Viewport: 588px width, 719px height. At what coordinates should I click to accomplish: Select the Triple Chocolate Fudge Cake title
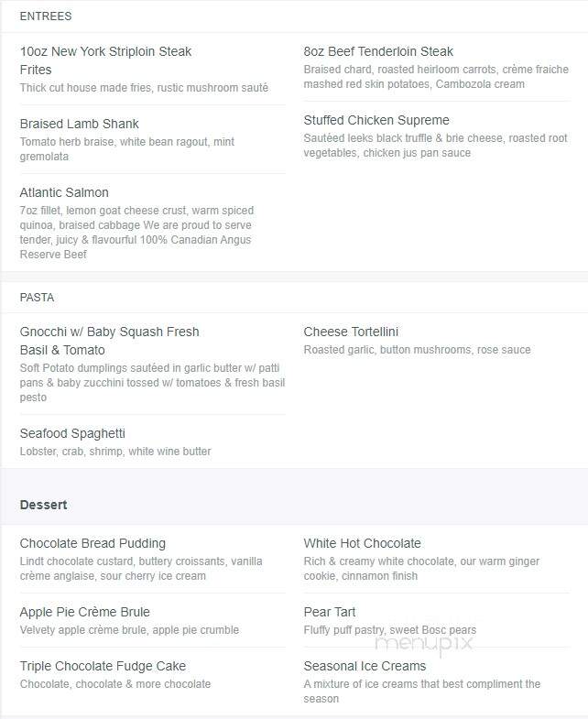pos(103,666)
